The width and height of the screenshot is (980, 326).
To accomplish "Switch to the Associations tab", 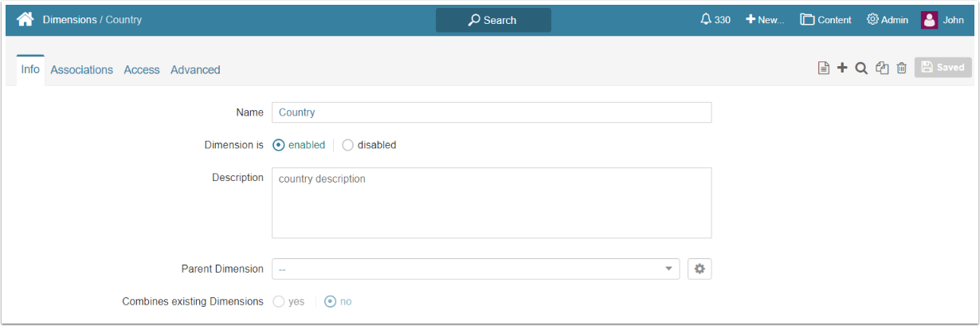I will click(x=81, y=70).
